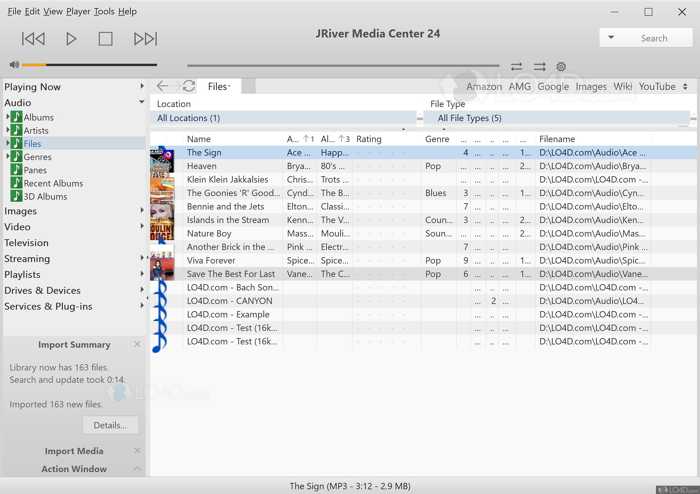Image resolution: width=700 pixels, height=494 pixels.
Task: Toggle repeat mode icon
Action: (517, 67)
